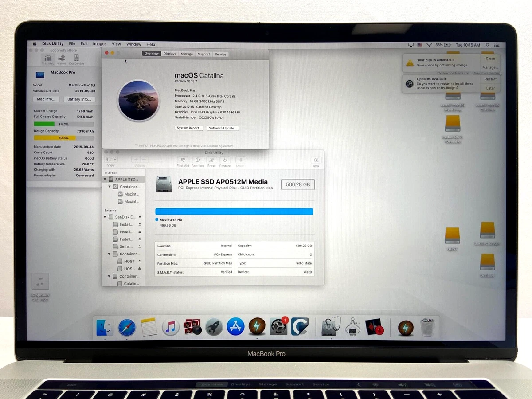Image resolution: width=532 pixels, height=399 pixels.
Task: Click the blue Macintosh HD usage bar
Action: coord(234,211)
